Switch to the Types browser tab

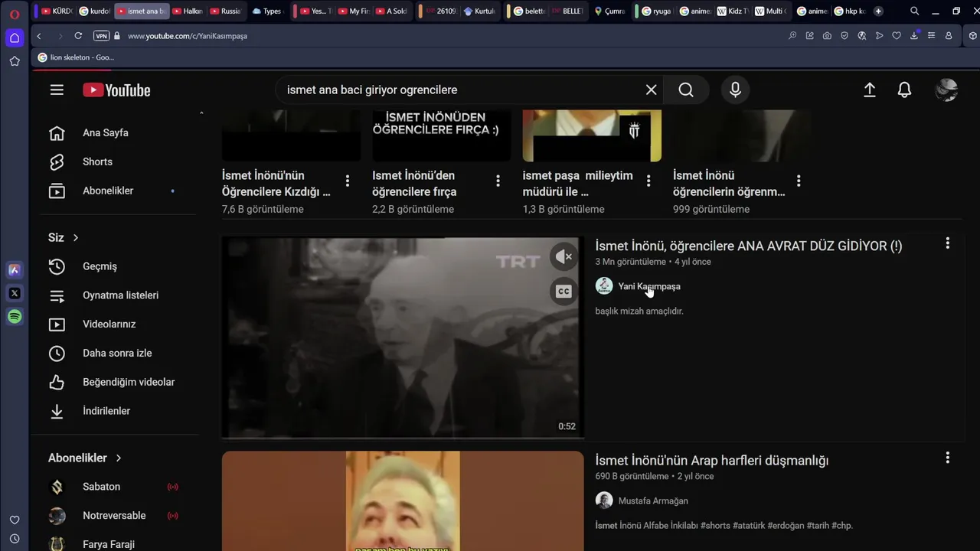click(267, 11)
